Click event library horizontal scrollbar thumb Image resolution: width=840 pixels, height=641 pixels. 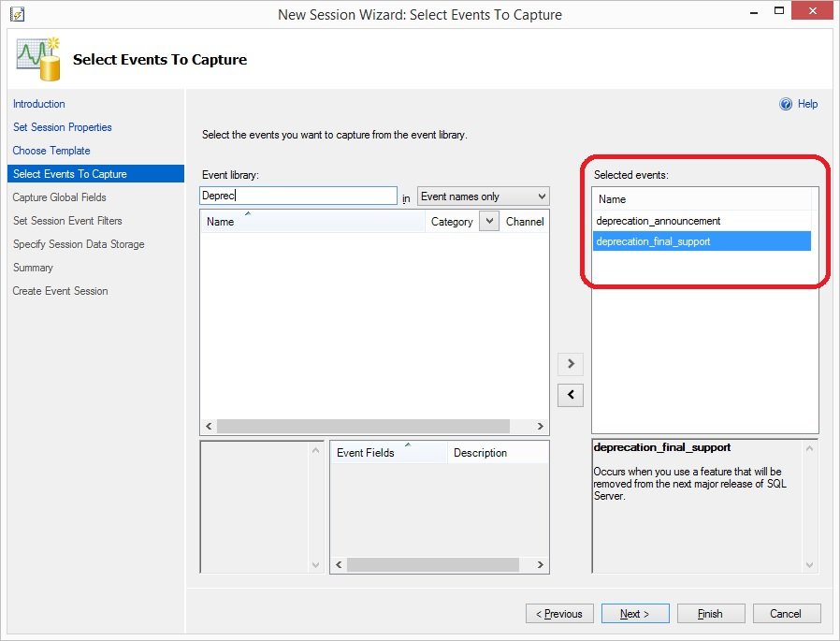click(x=363, y=426)
